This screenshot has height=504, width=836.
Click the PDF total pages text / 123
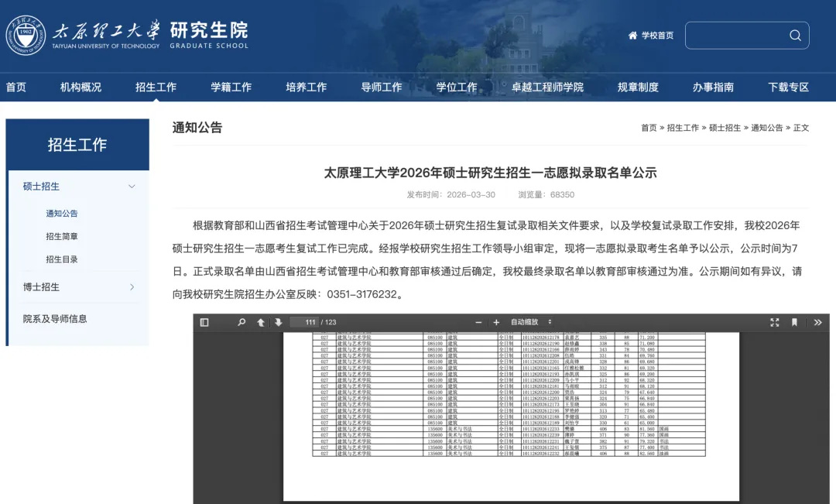pyautogui.click(x=329, y=322)
